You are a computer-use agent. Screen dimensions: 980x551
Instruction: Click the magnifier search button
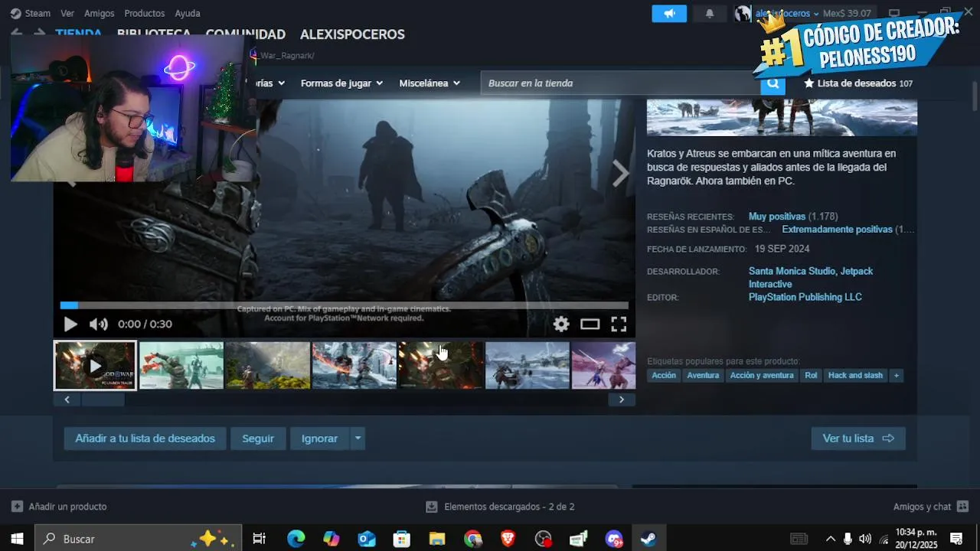point(773,83)
